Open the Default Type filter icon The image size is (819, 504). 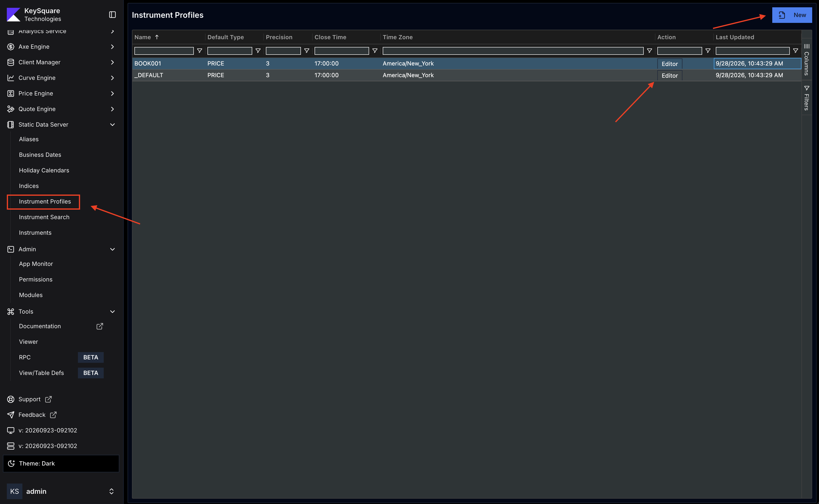(x=258, y=51)
